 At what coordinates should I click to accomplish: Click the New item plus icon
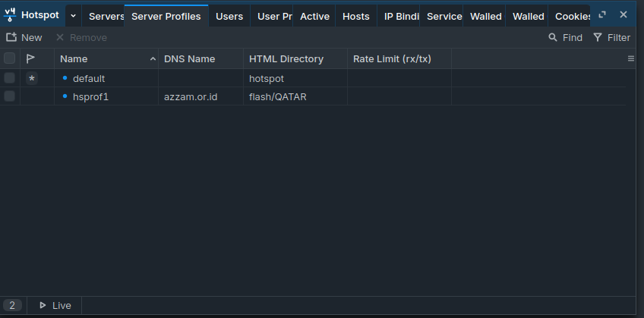(11, 37)
